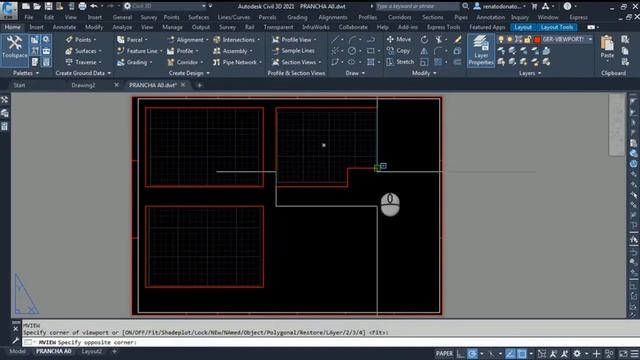Select the Copy tool
Viewport: 640px width, 360px height.
pos(398,51)
